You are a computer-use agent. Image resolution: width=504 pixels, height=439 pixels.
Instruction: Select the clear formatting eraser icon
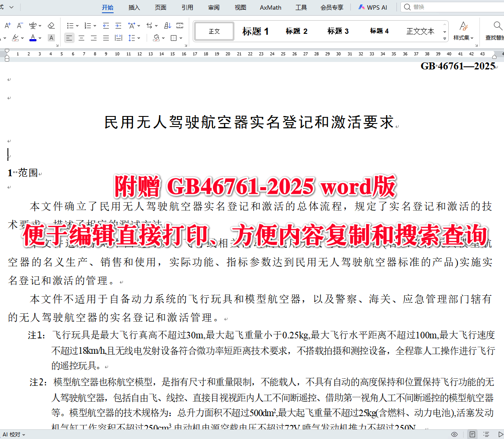[x=50, y=25]
